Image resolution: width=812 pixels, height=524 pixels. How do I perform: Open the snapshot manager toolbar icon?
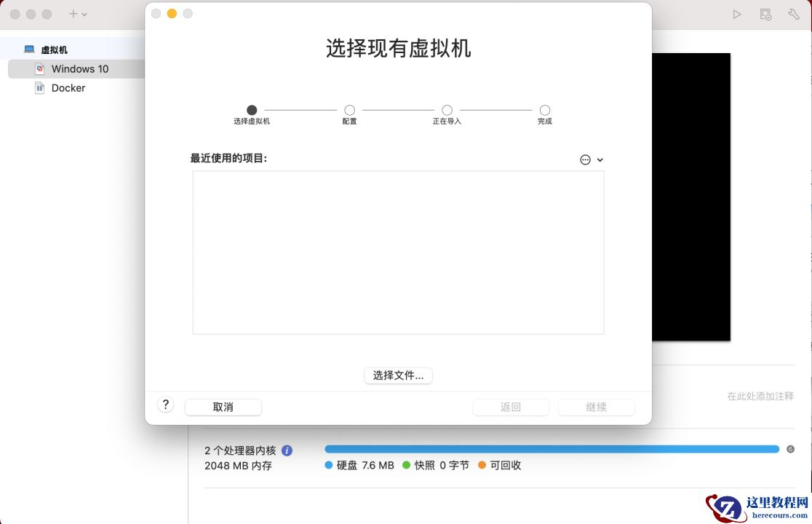click(x=765, y=14)
